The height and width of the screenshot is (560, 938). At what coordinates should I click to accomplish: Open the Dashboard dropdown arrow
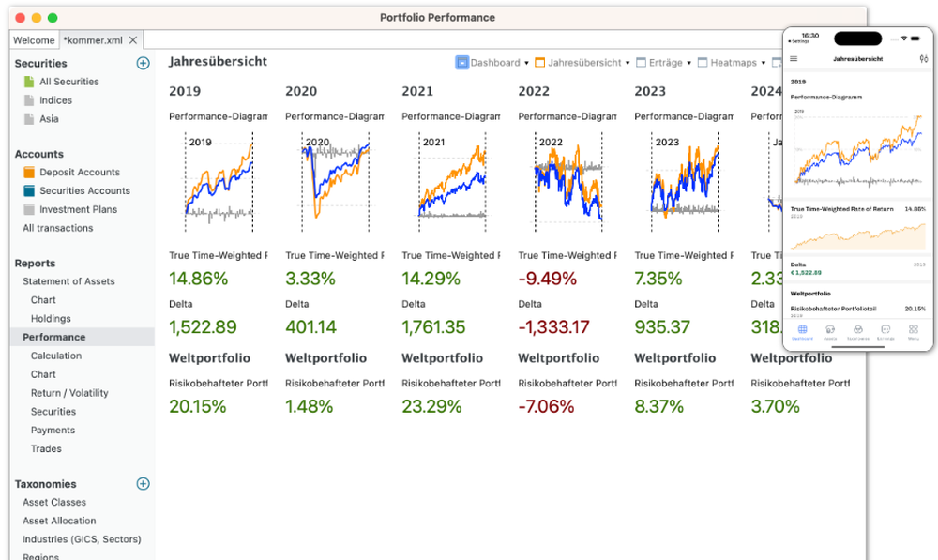526,63
